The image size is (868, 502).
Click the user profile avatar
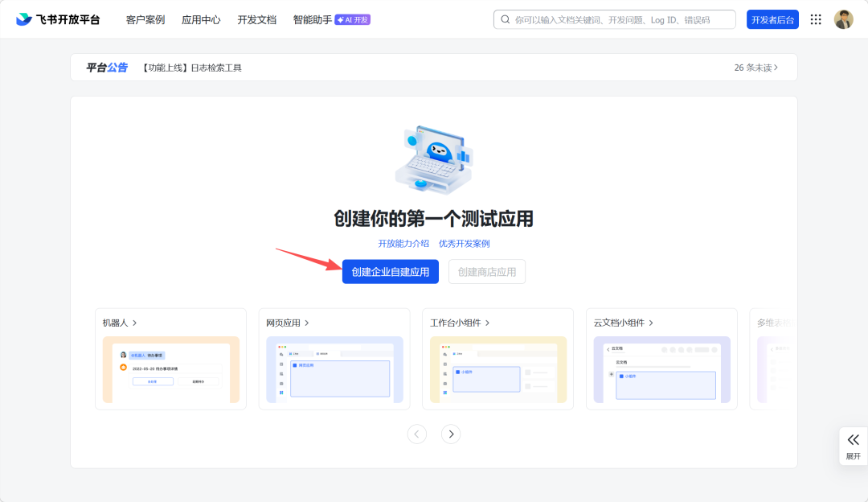click(x=843, y=19)
